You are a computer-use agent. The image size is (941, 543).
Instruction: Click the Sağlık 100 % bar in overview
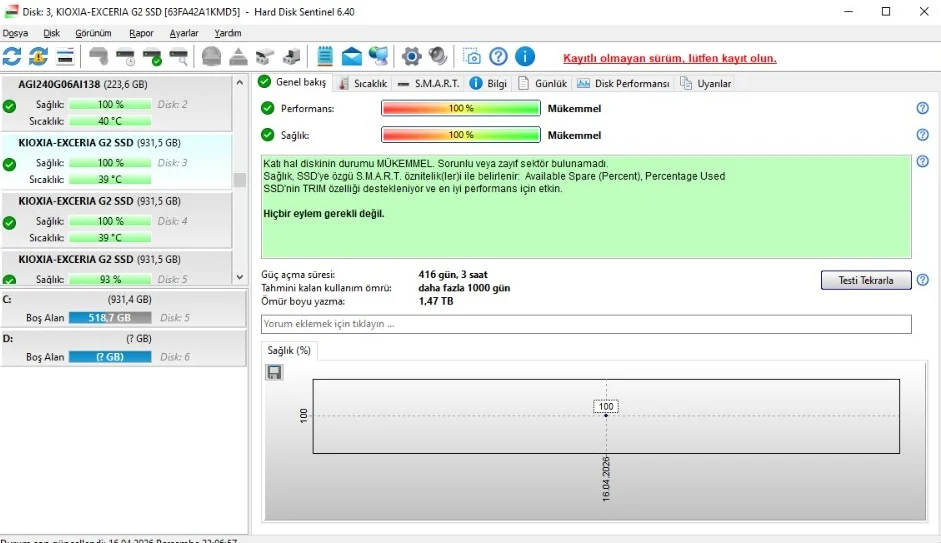pyautogui.click(x=461, y=134)
